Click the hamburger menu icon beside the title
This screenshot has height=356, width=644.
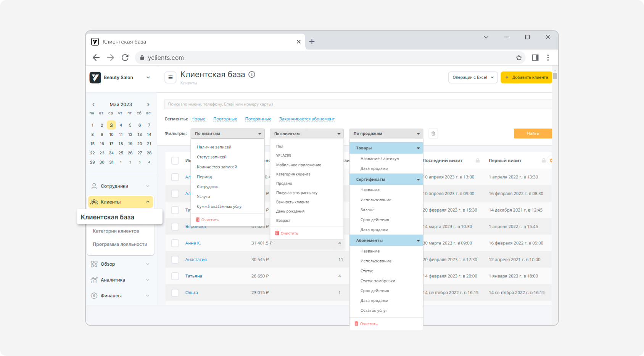point(171,77)
